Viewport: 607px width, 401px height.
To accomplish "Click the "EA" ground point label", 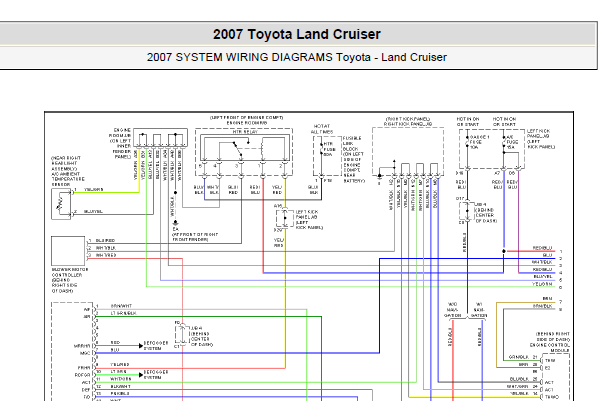I will point(175,229).
